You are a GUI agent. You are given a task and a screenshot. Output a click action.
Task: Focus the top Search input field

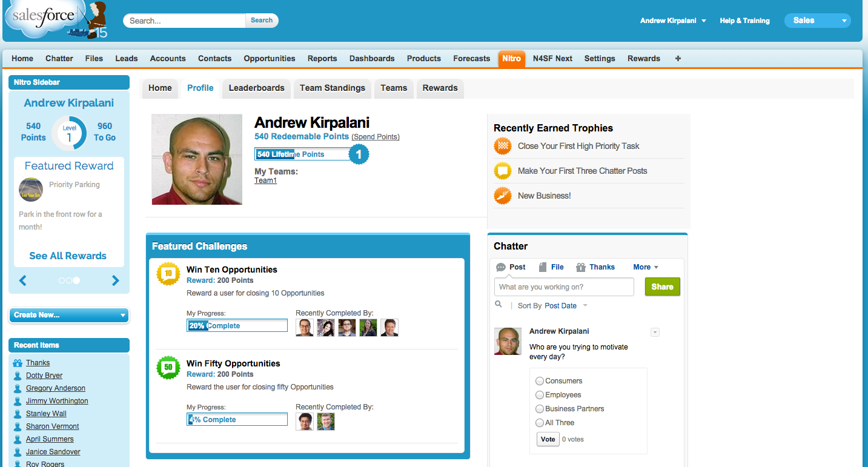pyautogui.click(x=185, y=21)
